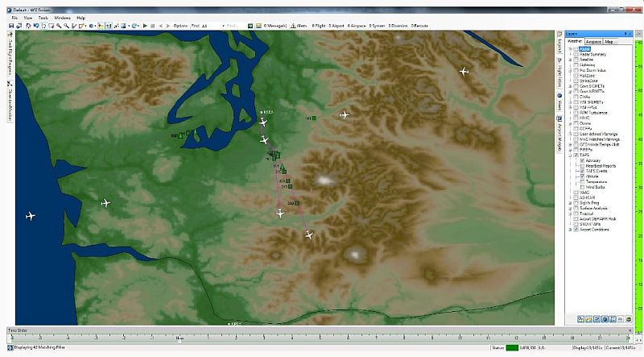Uncheck the TAPS Events checkbox
The image size is (644, 357).
581,172
